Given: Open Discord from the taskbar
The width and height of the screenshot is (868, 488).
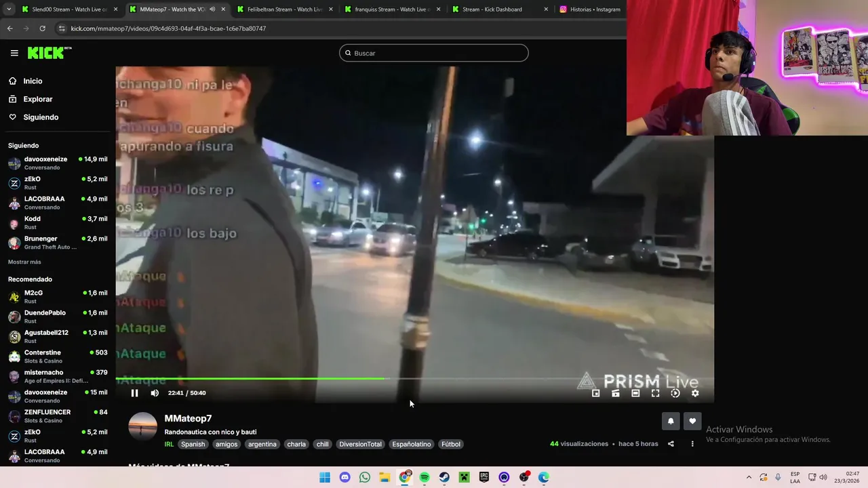Looking at the screenshot, I should click(344, 477).
